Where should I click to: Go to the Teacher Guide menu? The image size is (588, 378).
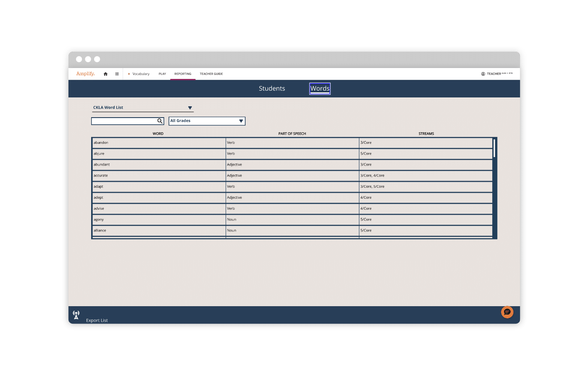point(211,74)
